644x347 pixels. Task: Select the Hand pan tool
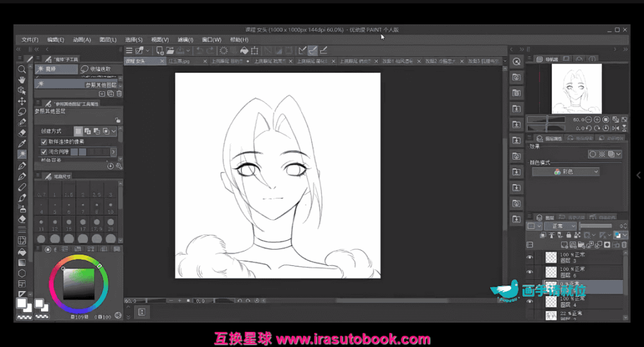tap(22, 80)
